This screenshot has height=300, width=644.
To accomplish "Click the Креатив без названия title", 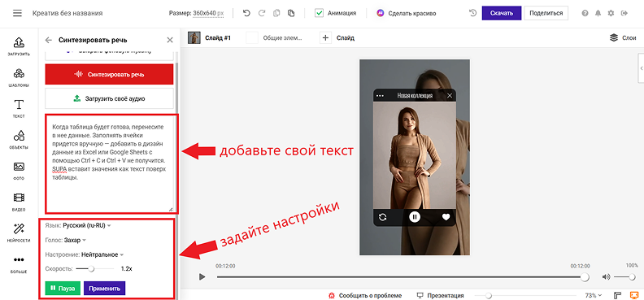I will tap(67, 13).
